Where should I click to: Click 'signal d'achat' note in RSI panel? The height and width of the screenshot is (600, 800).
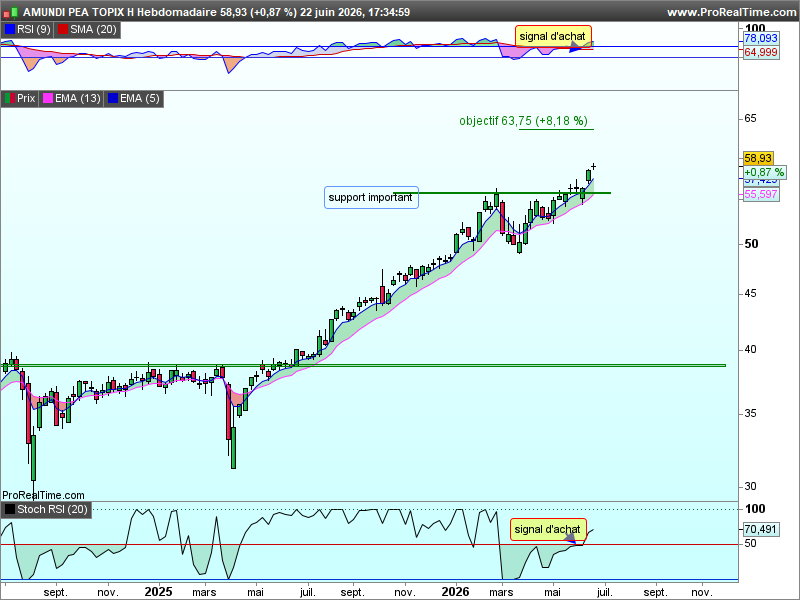coord(553,36)
